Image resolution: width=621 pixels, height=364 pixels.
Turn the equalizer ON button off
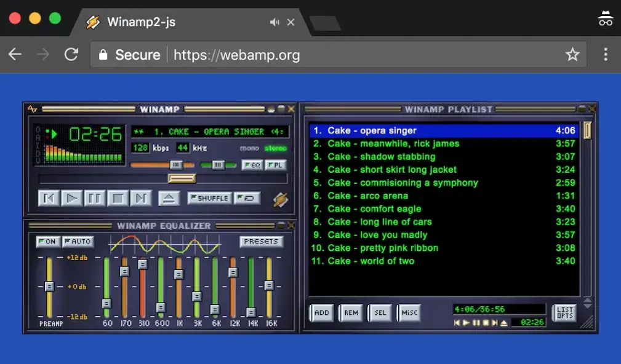coord(47,242)
